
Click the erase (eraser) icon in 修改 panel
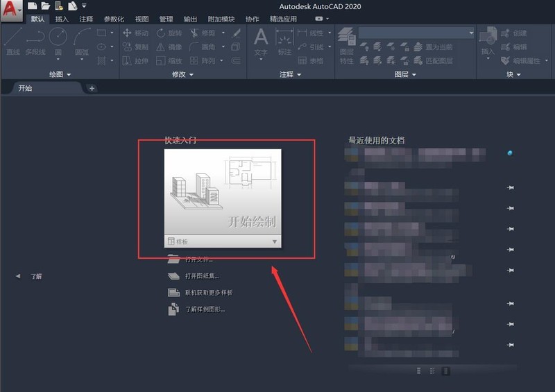click(x=236, y=33)
